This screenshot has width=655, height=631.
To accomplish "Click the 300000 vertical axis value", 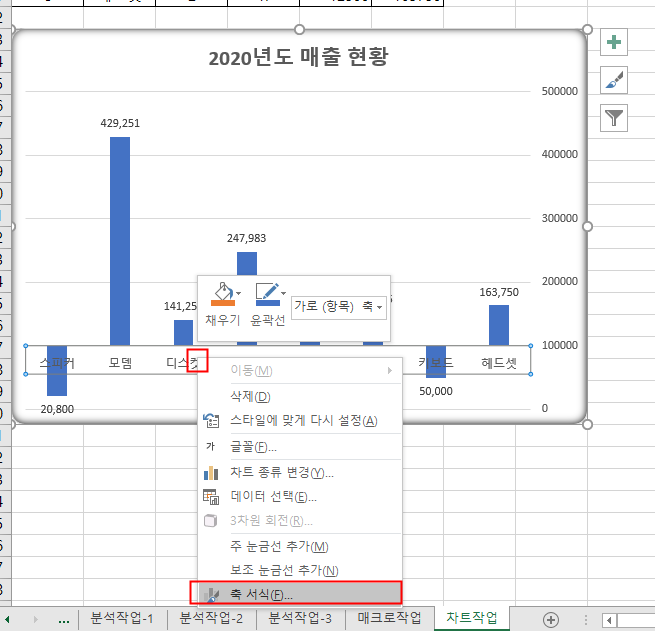I will [560, 218].
